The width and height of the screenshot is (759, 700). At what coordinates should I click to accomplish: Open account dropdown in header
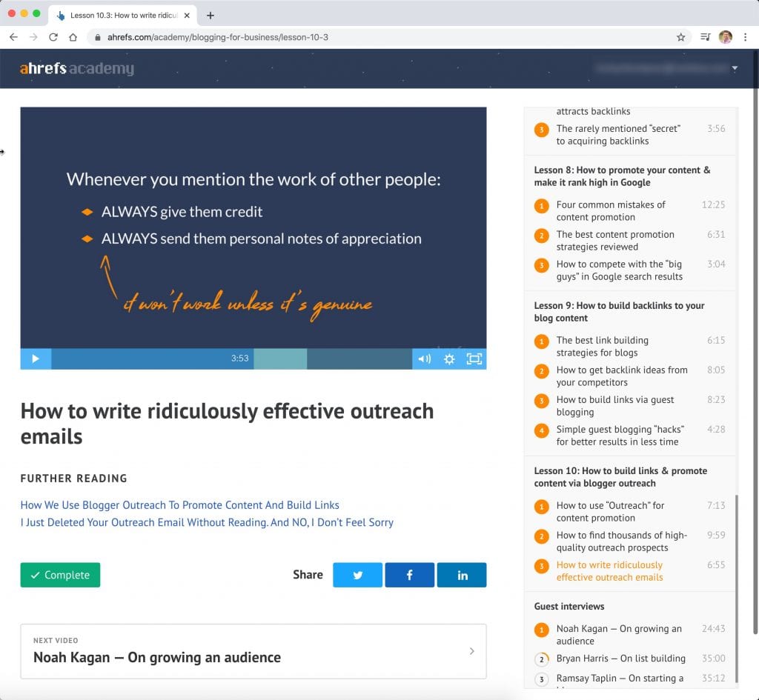[x=734, y=68]
